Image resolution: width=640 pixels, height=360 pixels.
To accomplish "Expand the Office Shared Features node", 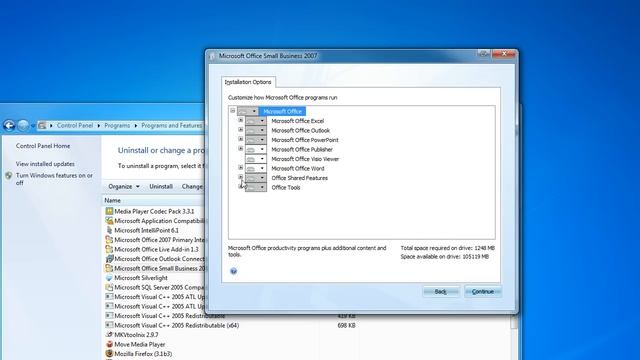I will pos(240,177).
